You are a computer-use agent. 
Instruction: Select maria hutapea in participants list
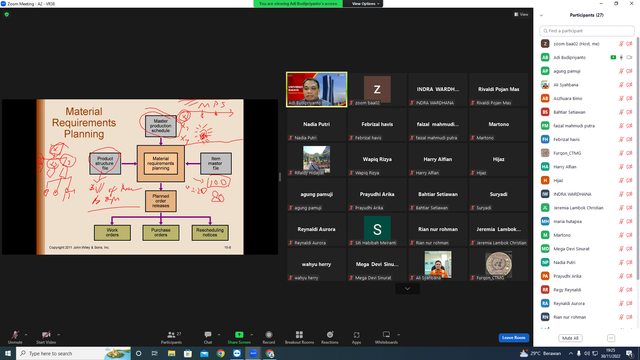tap(587, 221)
